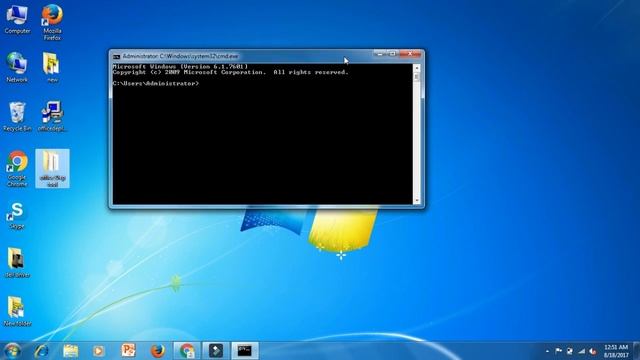Select the Network desktop icon
640x360 pixels.
point(17,68)
